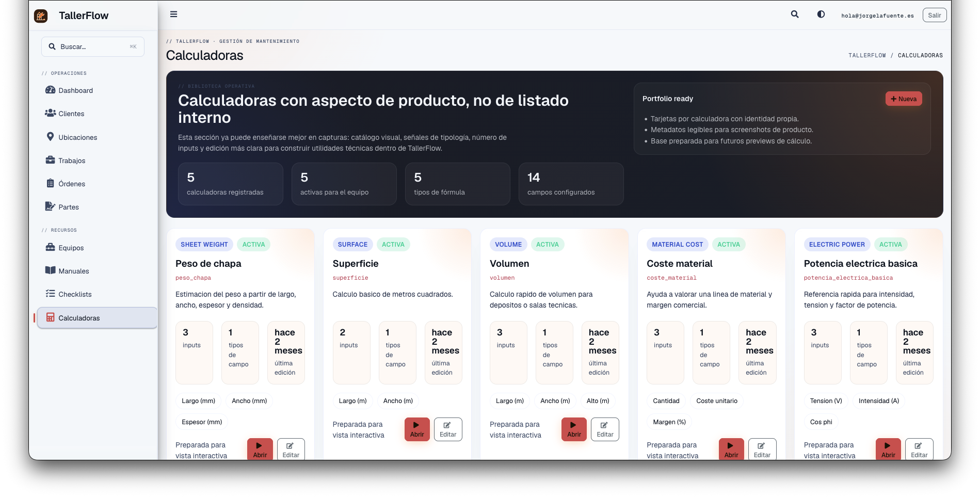Click the 14 campos configurados stat
The width and height of the screenshot is (980, 498).
coord(571,184)
